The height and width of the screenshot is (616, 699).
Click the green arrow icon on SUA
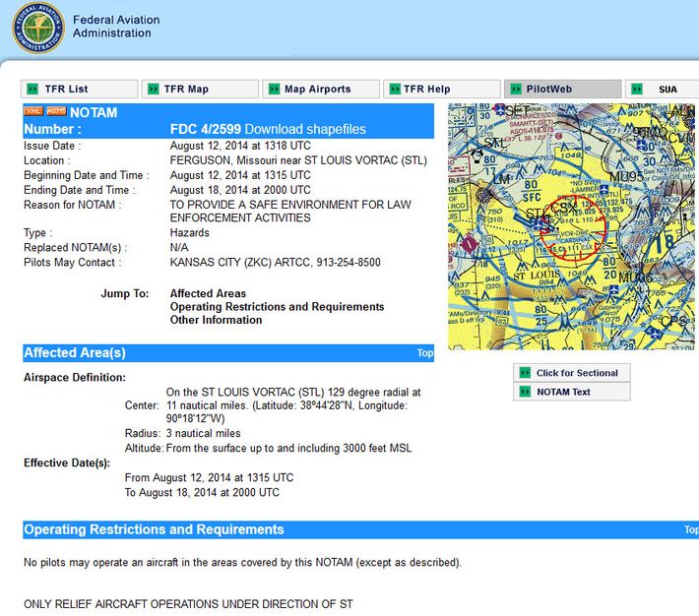click(637, 90)
